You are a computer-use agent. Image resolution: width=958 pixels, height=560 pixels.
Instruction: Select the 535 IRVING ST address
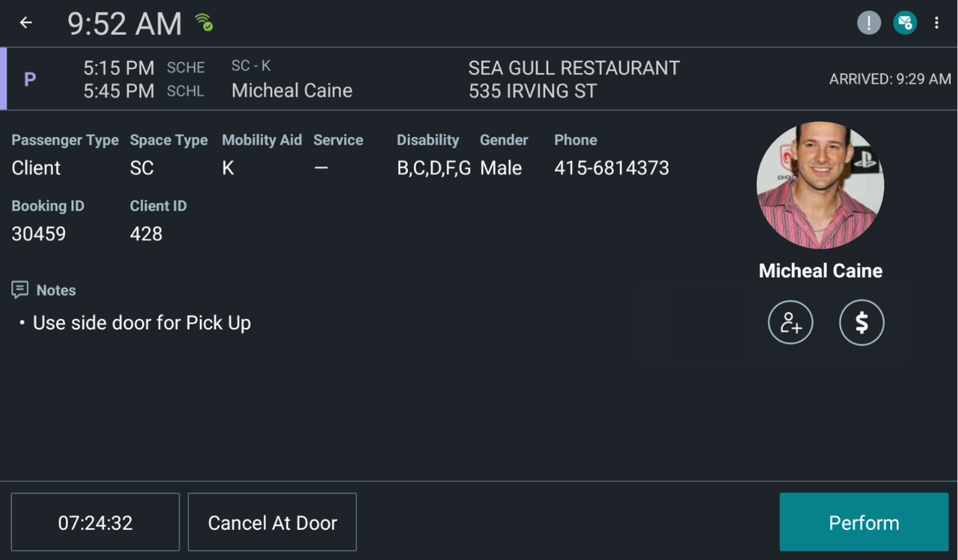tap(532, 91)
